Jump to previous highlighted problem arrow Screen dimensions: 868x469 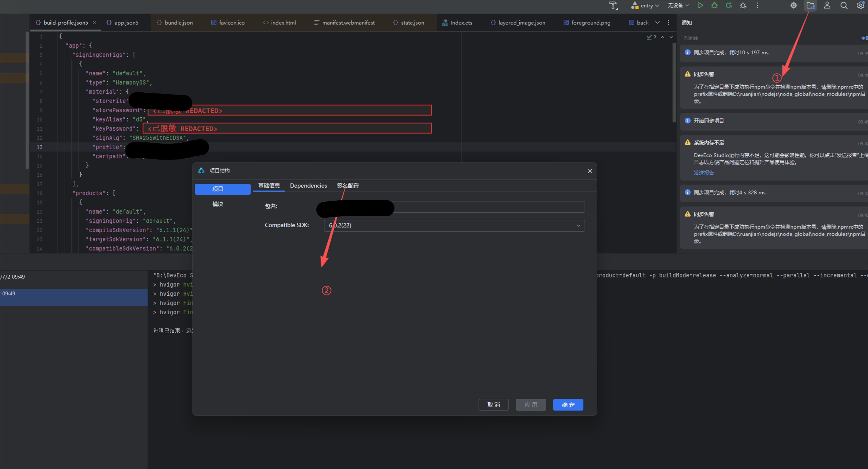[x=662, y=37]
